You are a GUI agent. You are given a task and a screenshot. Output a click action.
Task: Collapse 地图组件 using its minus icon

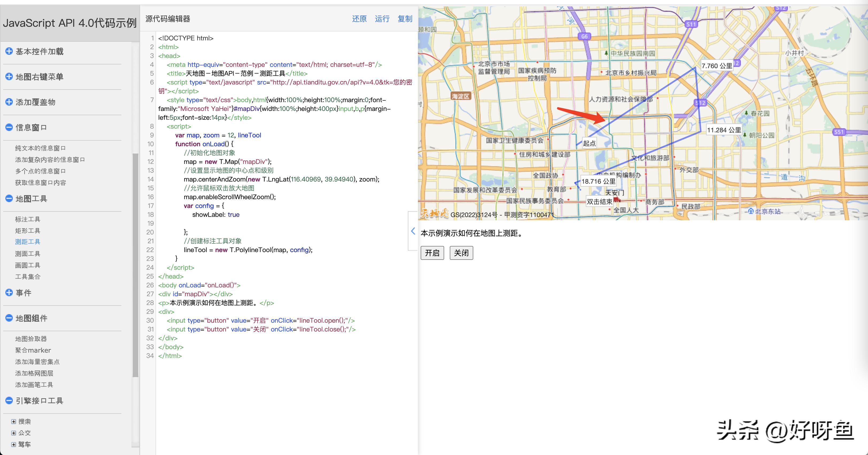9,318
